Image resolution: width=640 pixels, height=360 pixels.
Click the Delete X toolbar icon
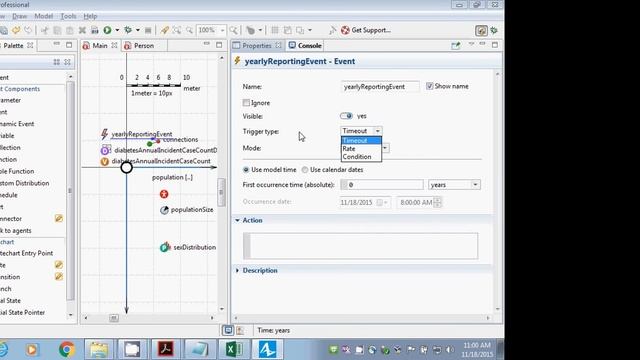82,30
